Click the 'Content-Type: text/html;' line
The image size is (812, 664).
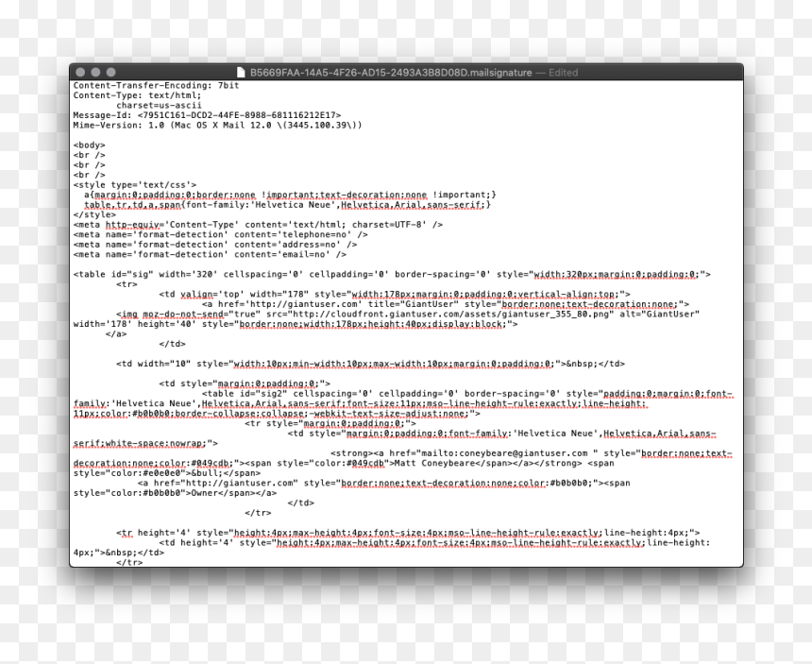[137, 95]
